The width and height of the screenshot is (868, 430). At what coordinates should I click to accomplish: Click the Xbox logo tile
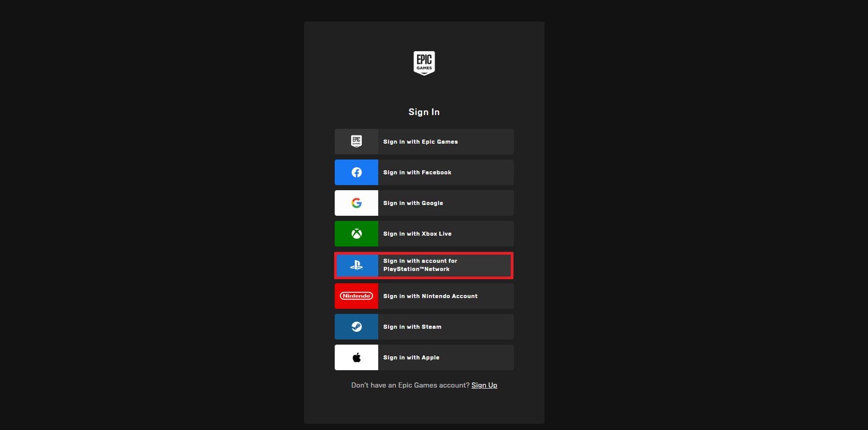pos(356,234)
